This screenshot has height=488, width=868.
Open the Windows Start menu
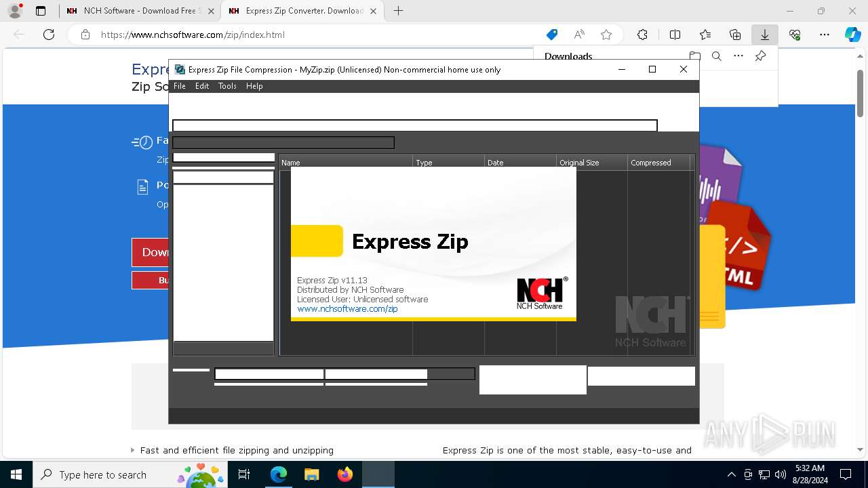click(x=16, y=474)
